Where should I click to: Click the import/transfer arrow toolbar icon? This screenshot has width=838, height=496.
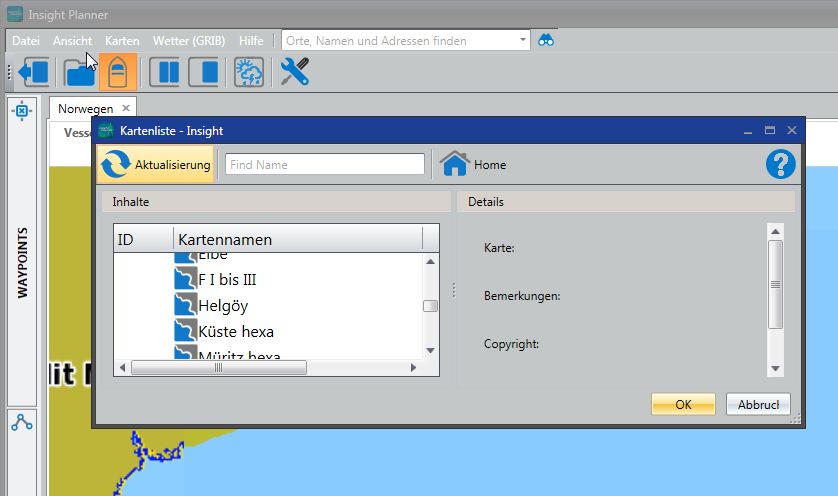click(35, 72)
